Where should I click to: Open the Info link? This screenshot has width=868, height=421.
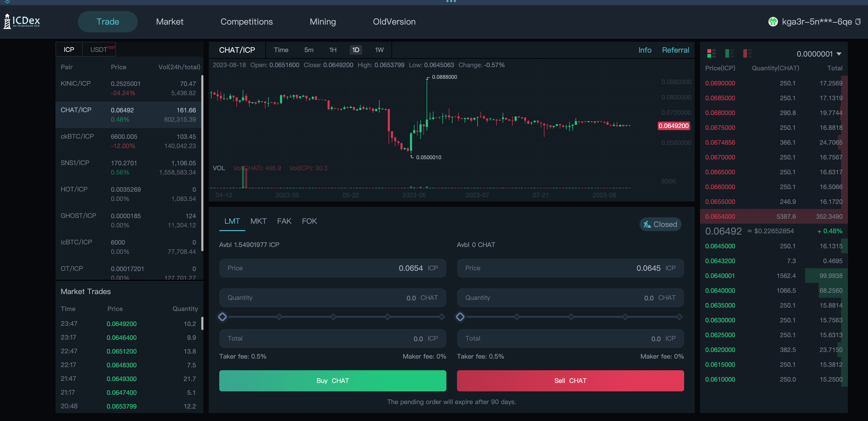click(x=645, y=50)
